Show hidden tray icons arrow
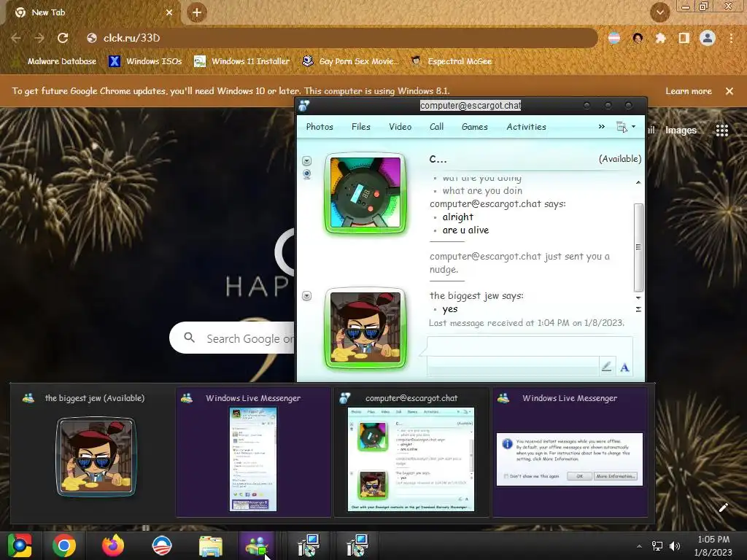This screenshot has height=560, width=747. (x=639, y=546)
